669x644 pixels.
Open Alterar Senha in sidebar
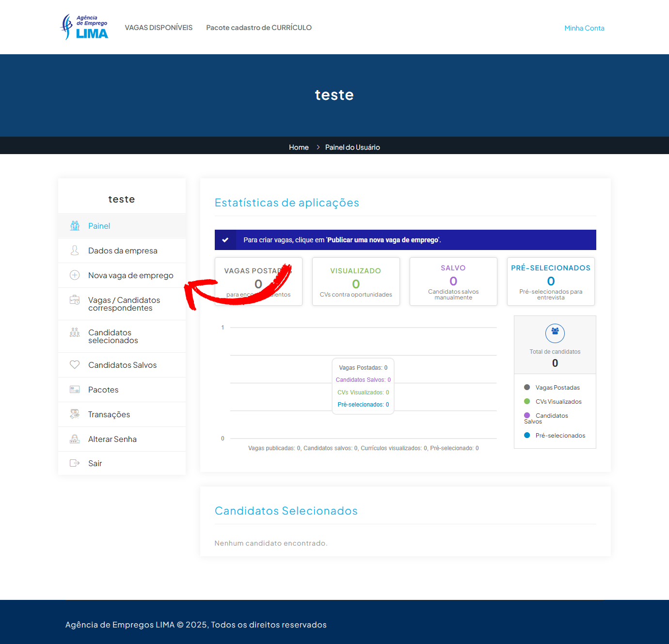[112, 439]
